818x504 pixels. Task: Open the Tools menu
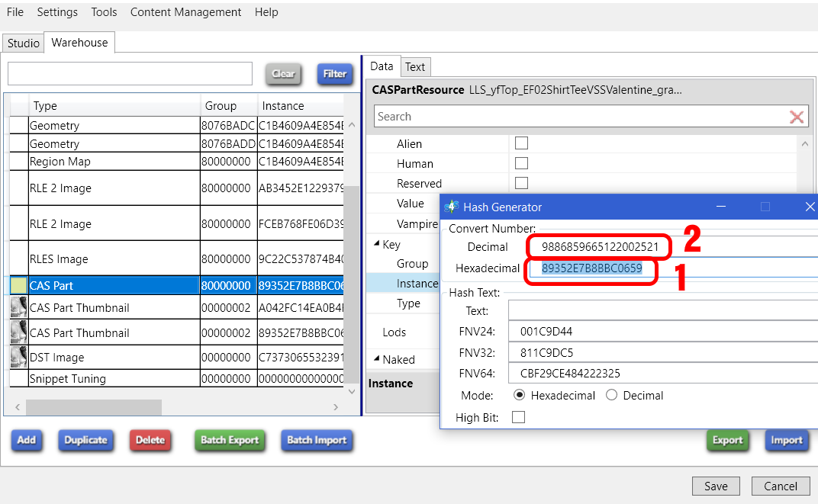tap(104, 12)
